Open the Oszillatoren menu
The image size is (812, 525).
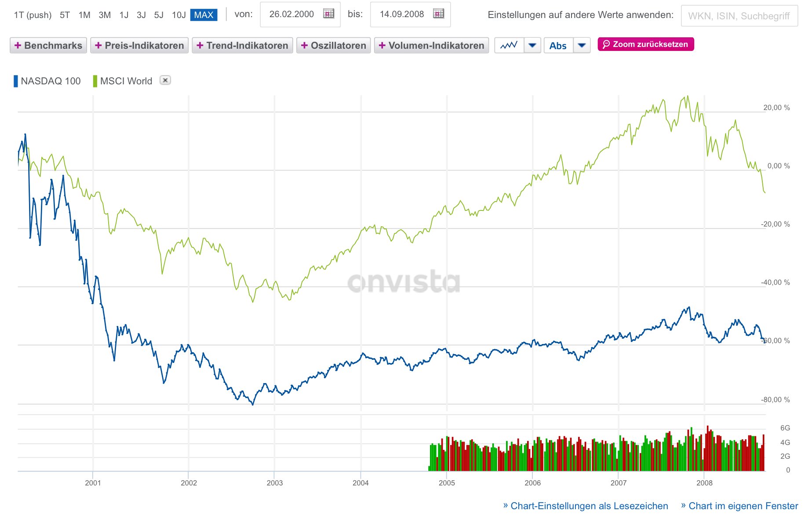(x=334, y=45)
